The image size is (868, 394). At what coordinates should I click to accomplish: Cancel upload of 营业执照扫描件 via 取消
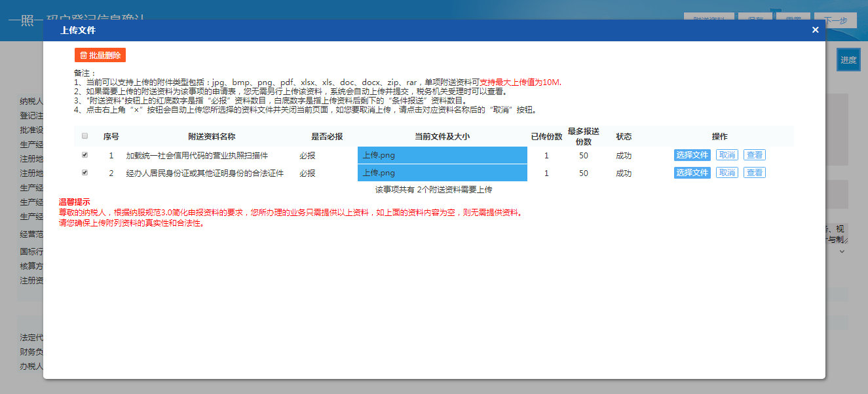727,154
